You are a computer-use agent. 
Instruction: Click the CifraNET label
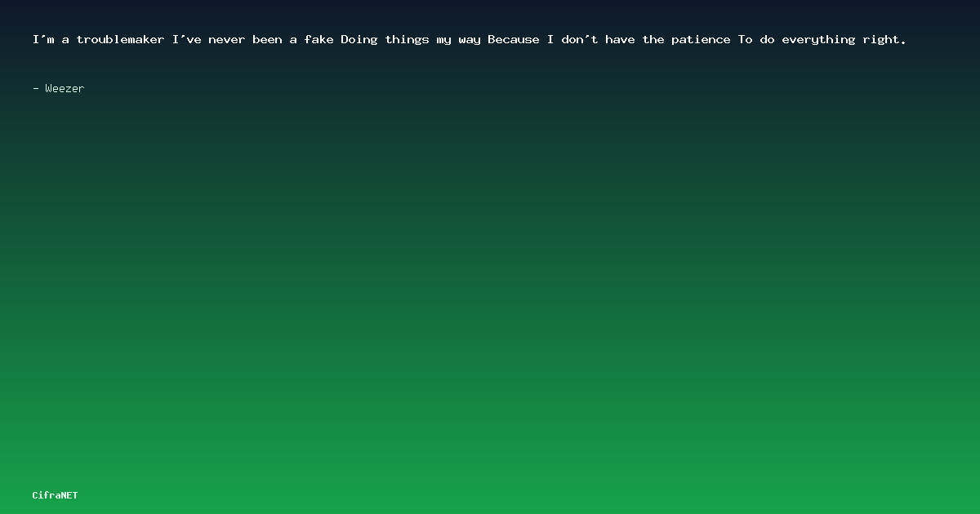click(x=56, y=495)
